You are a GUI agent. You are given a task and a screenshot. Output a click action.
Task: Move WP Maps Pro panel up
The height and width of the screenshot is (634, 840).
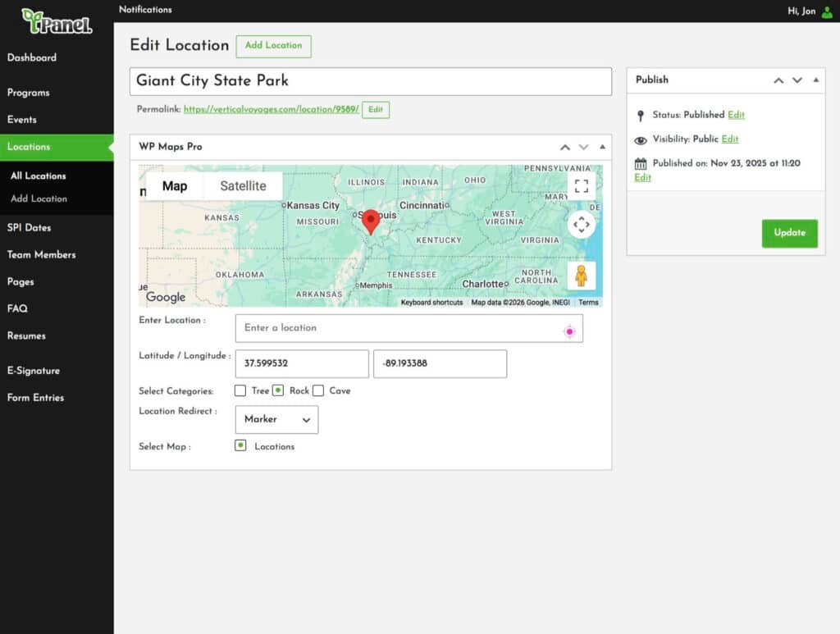[x=564, y=148]
